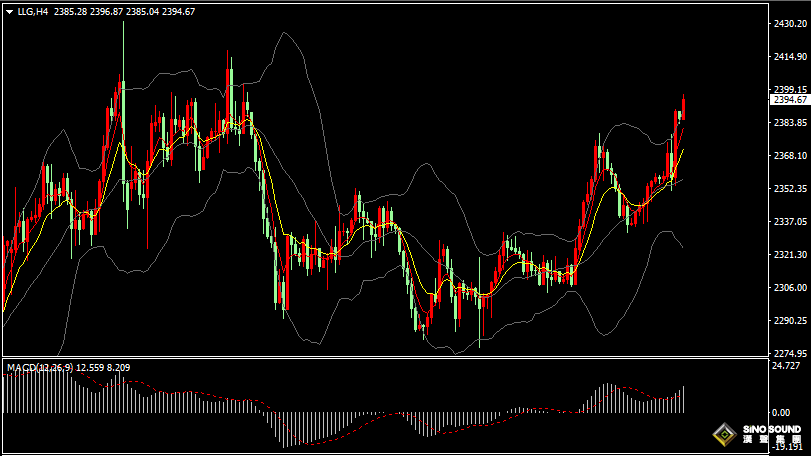Viewport: 811px width, 456px height.
Task: Click the dropdown triangle beside LLG,H4
Action: 9,12
